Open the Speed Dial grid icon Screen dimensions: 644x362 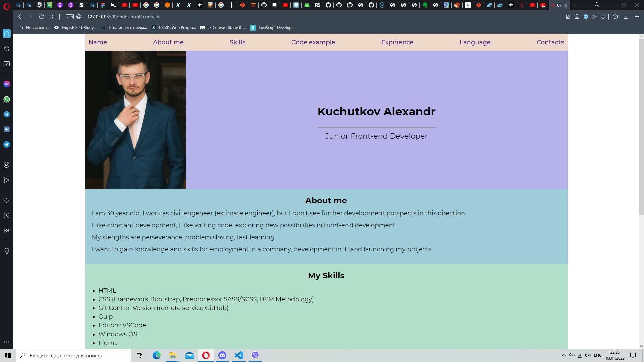click(x=52, y=17)
